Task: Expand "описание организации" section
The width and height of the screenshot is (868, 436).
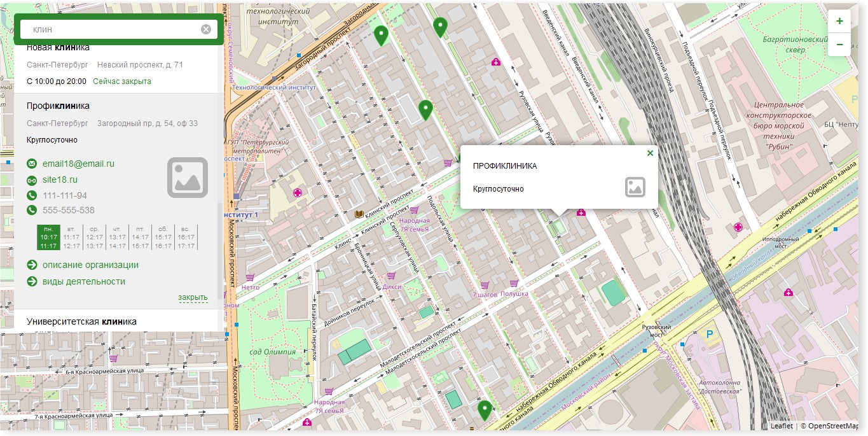Action: 90,265
